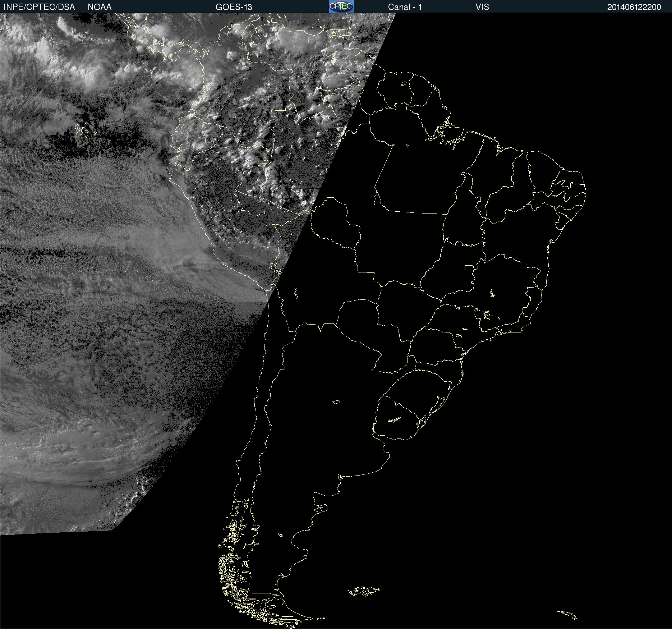This screenshot has width=672, height=629.
Task: Select the NOAA label in the header
Action: coord(100,7)
